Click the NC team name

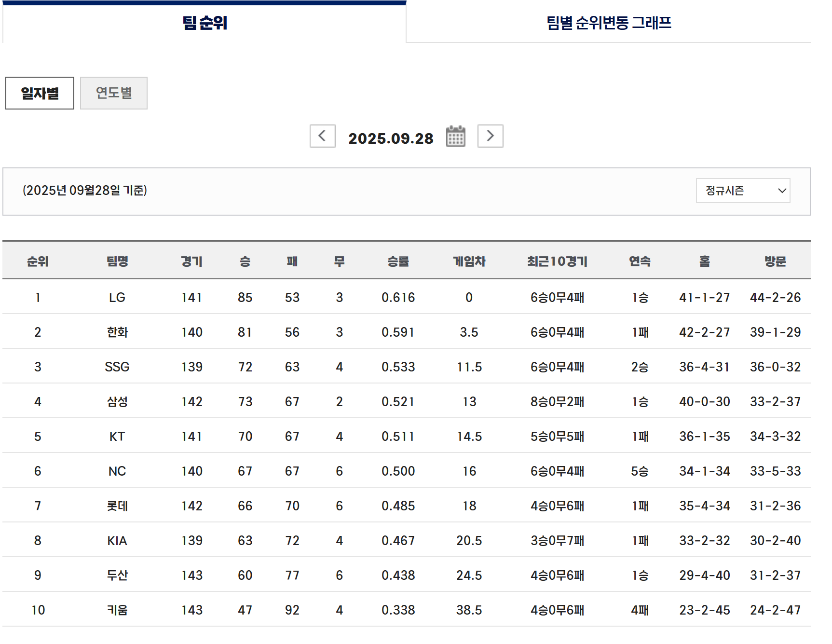(x=117, y=471)
